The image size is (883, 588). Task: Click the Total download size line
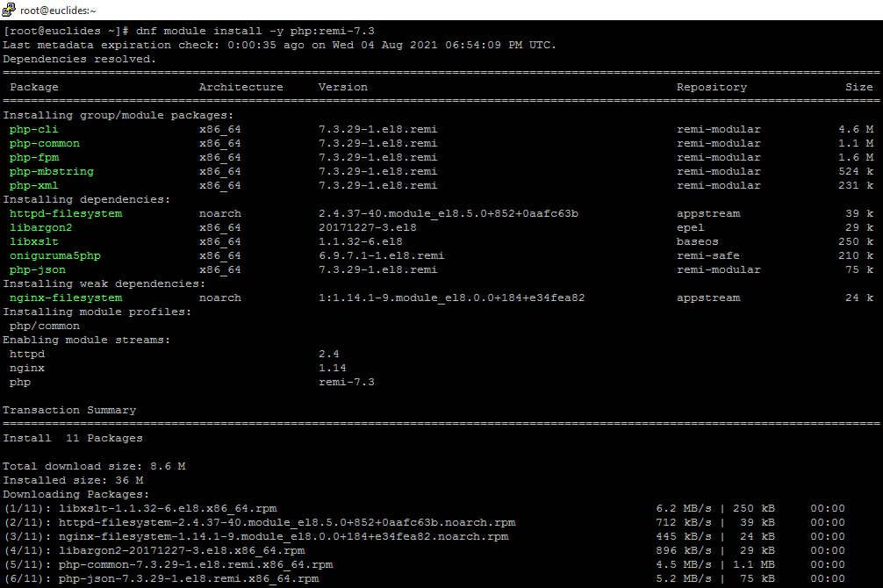(94, 466)
